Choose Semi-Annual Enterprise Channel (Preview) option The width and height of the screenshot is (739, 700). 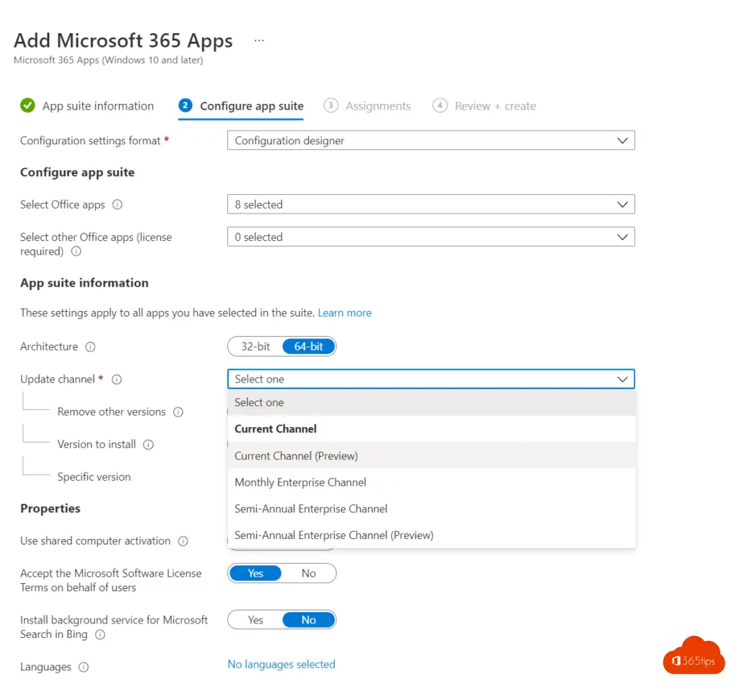coord(333,535)
